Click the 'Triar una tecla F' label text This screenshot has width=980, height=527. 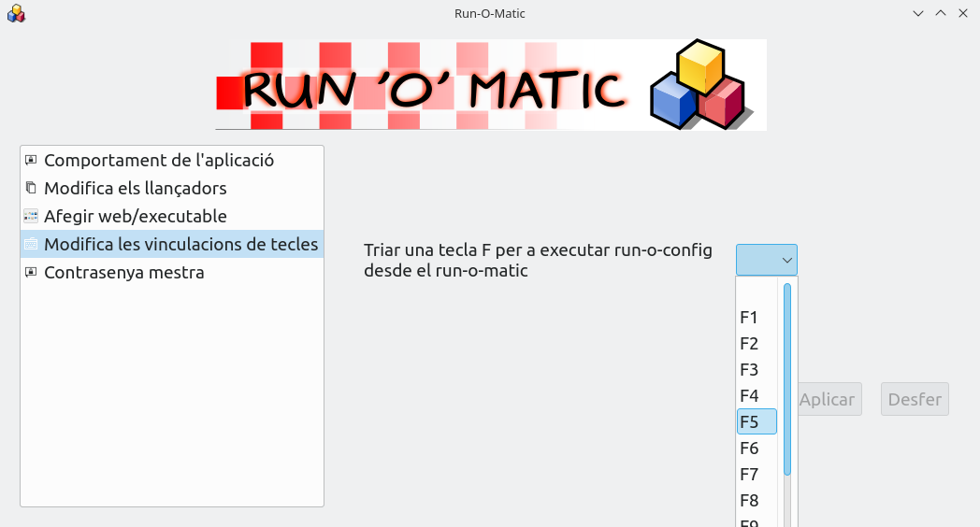coord(538,260)
